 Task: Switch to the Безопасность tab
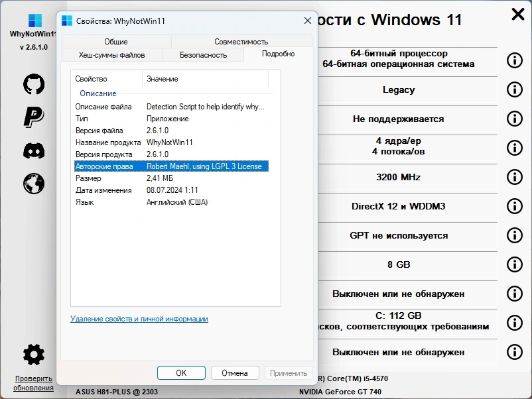coord(203,55)
